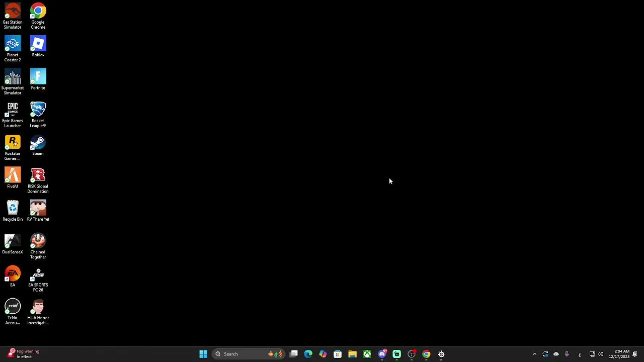The width and height of the screenshot is (644, 362).
Task: Open network settings tray icon
Action: click(x=592, y=354)
